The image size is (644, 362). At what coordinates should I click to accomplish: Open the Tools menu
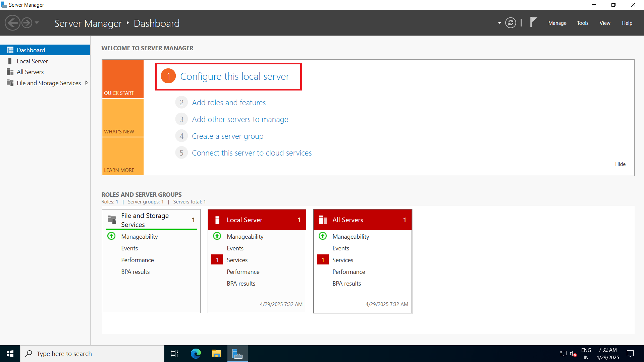point(583,23)
